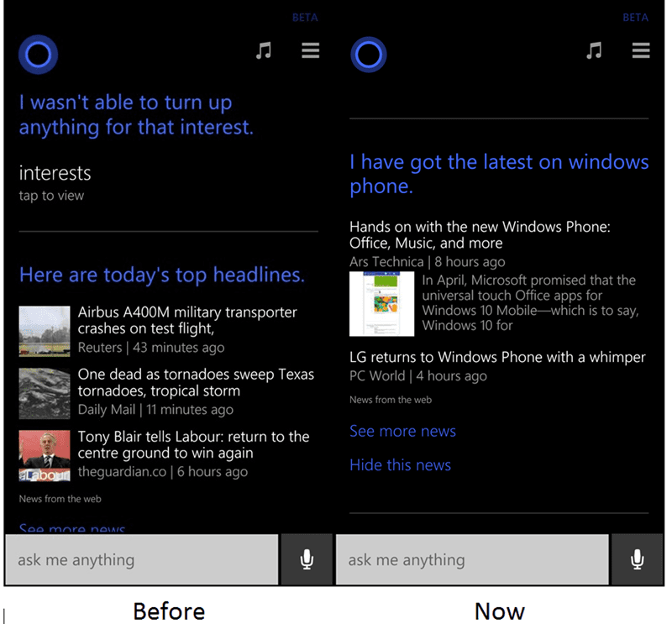Open 'One dead as tornadoes sweep Texas' headline

[x=196, y=382]
